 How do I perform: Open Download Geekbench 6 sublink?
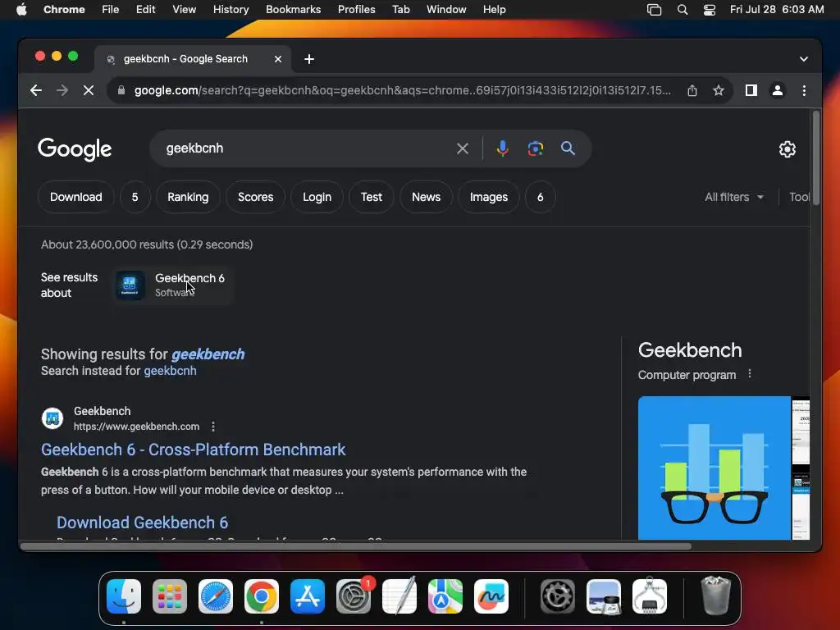click(143, 523)
